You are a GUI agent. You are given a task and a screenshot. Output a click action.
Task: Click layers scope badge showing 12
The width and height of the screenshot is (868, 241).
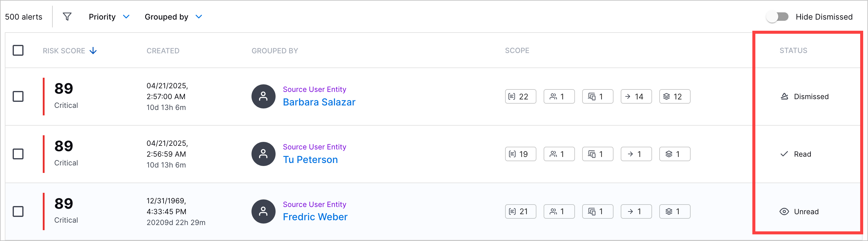[675, 96]
